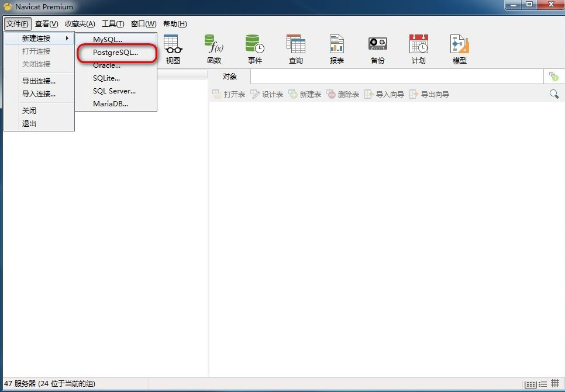
Task: Select Oracle... from new connection submenu
Action: tap(116, 65)
